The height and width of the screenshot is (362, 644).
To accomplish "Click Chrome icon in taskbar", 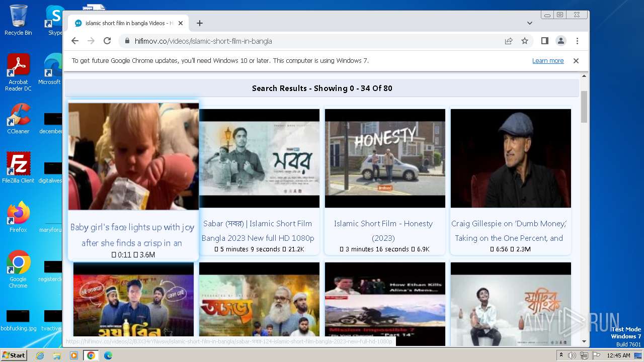I will tap(91, 355).
